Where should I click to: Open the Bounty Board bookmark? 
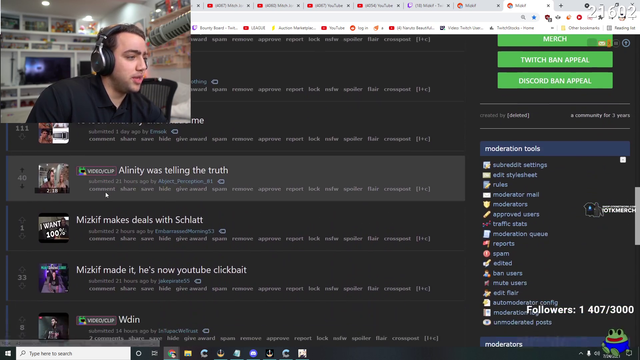point(216,28)
